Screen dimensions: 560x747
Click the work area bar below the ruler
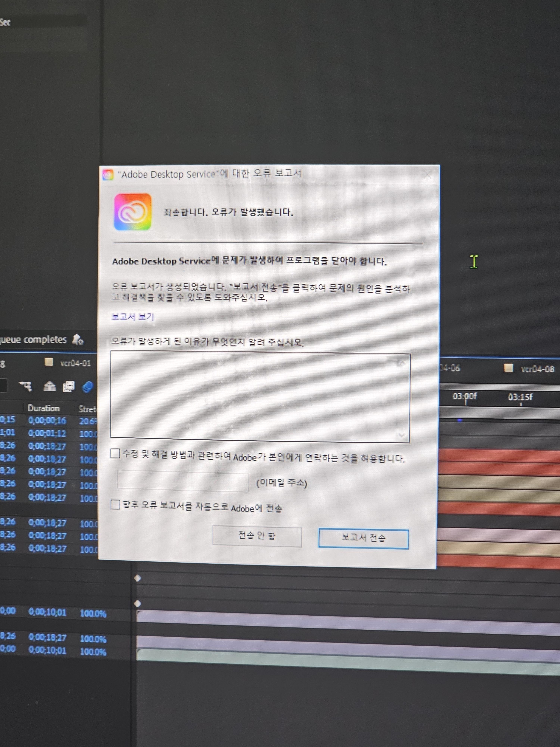500,413
